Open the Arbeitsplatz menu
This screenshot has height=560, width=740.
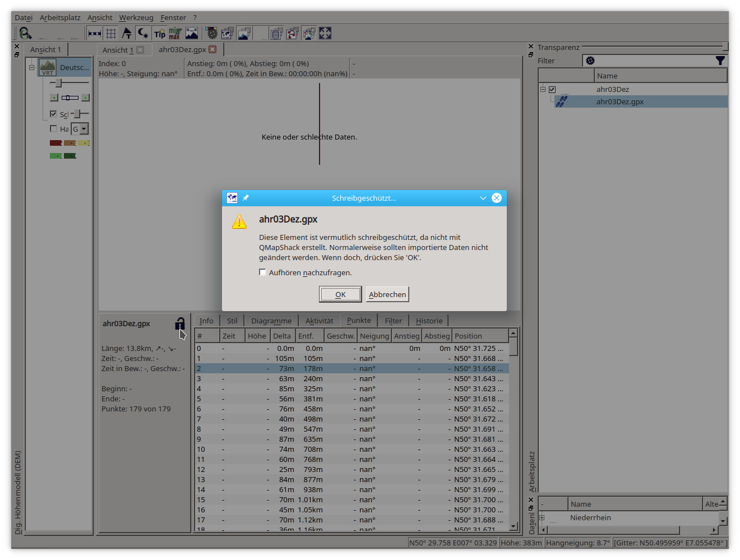point(60,17)
